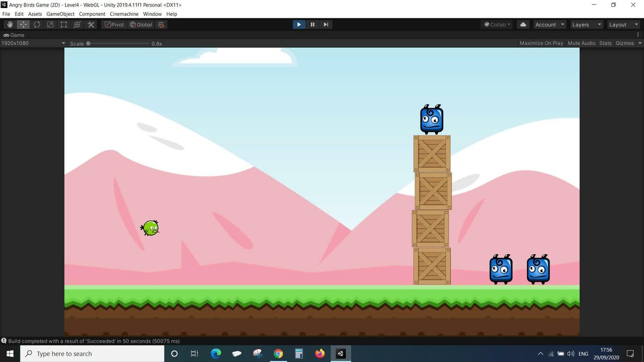Click the 0.8x scale value
644x362 pixels.
[x=156, y=44]
